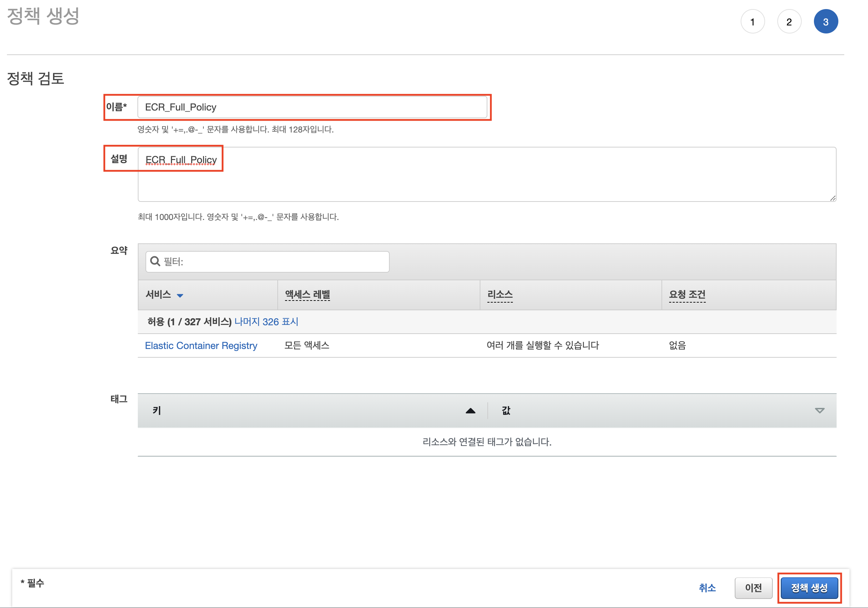868x608 pixels.
Task: Sort by 서비스 column dropdown arrow
Action: click(180, 296)
